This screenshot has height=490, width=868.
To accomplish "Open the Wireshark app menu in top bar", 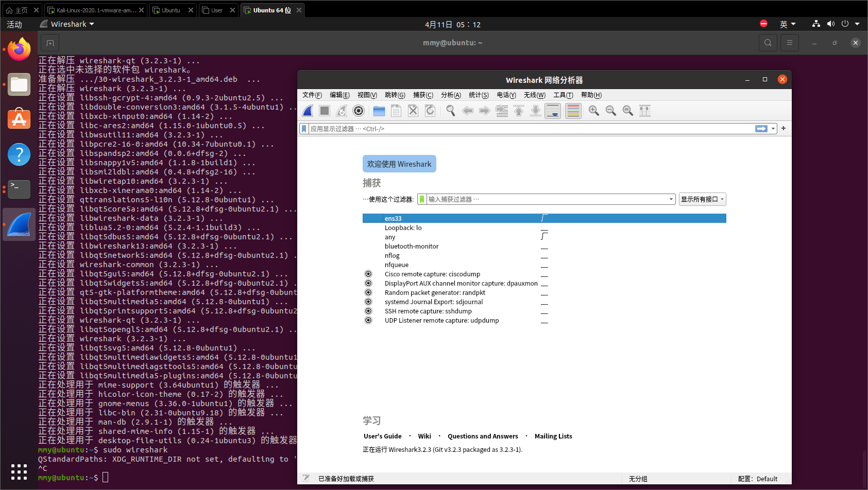I will click(x=67, y=24).
